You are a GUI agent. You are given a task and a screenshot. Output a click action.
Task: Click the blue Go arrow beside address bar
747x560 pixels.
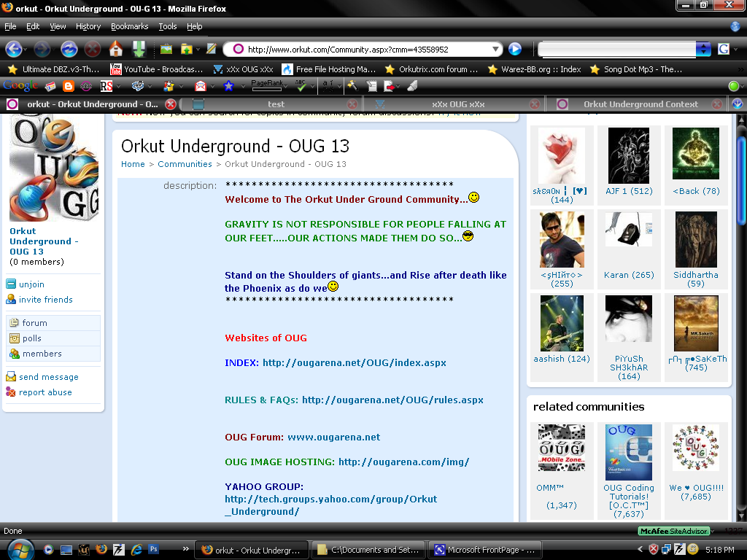click(515, 49)
